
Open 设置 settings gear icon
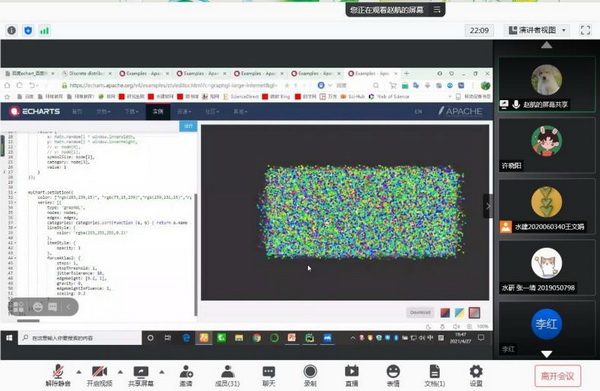(x=476, y=376)
